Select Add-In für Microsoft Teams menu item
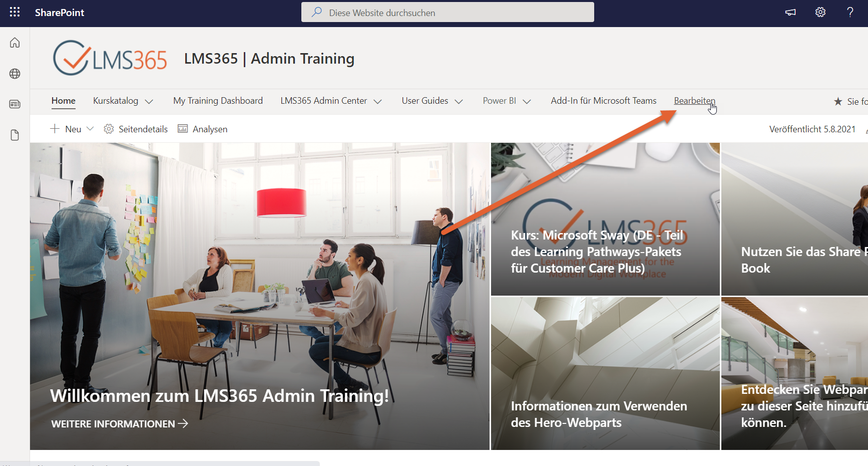 tap(603, 101)
